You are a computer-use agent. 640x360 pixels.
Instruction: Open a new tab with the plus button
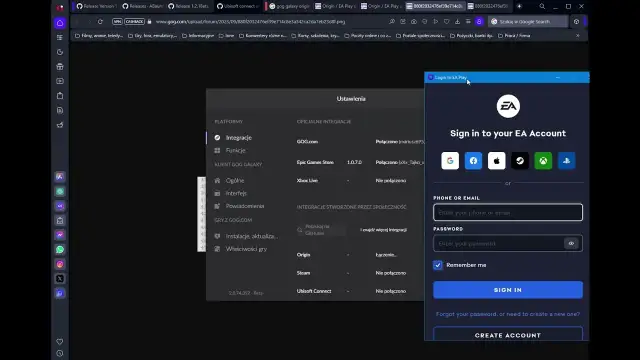point(519,6)
